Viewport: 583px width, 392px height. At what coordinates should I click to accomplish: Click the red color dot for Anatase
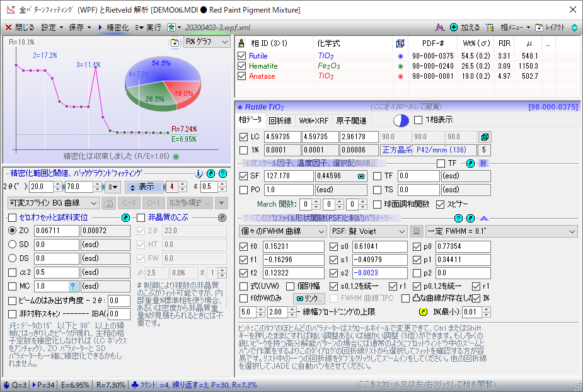click(x=400, y=76)
